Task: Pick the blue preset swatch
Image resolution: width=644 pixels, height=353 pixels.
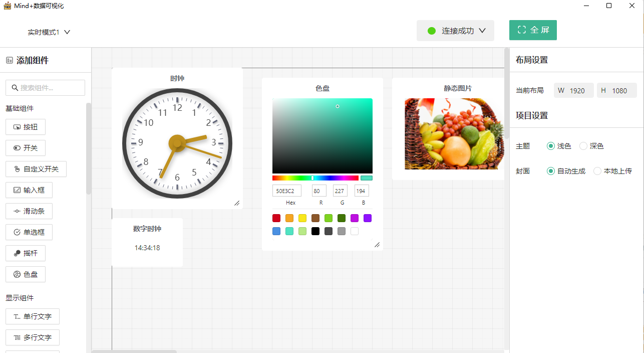Action: (x=276, y=231)
